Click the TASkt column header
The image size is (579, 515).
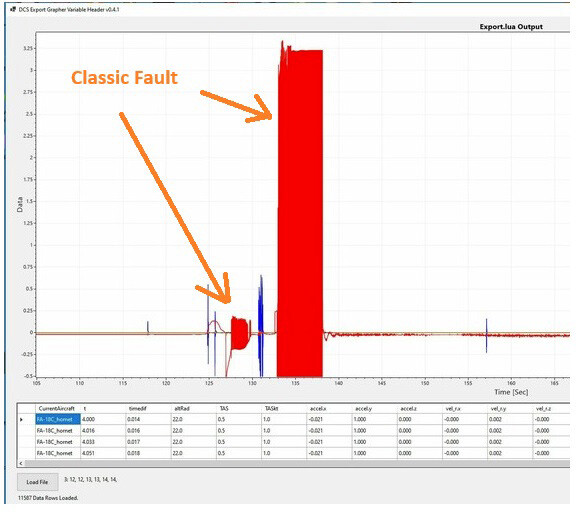(284, 408)
